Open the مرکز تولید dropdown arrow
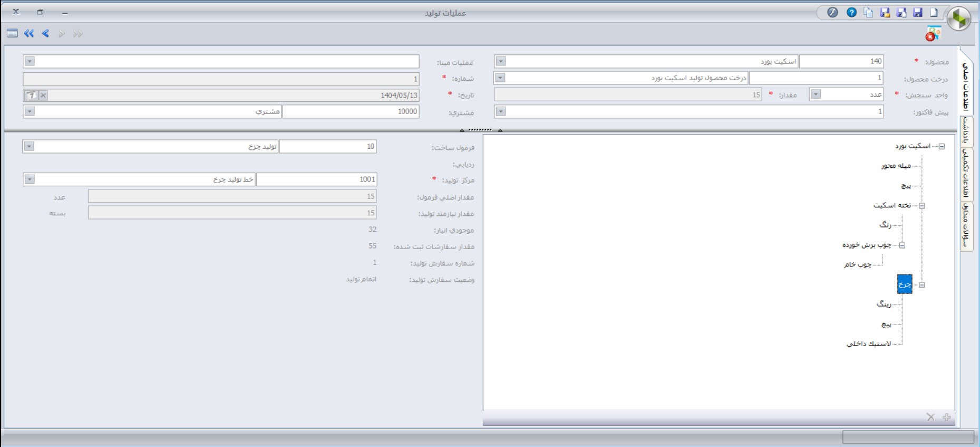This screenshot has width=980, height=447. [30, 179]
